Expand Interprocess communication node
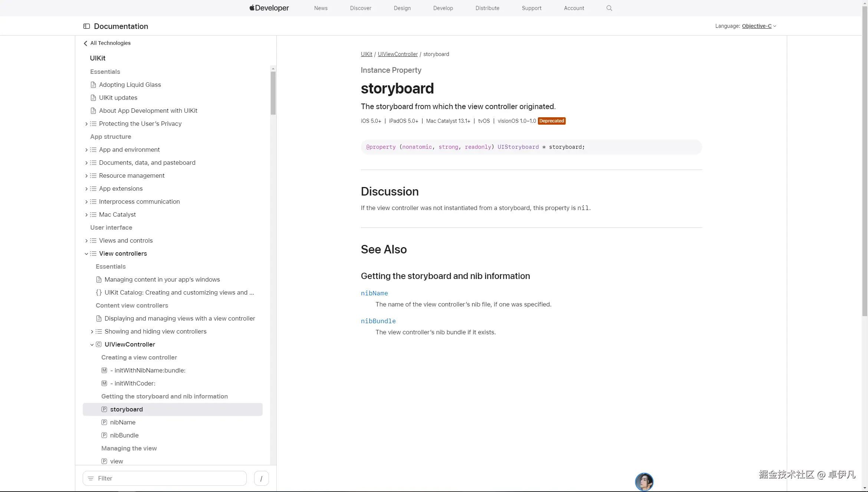The image size is (868, 492). click(x=86, y=201)
